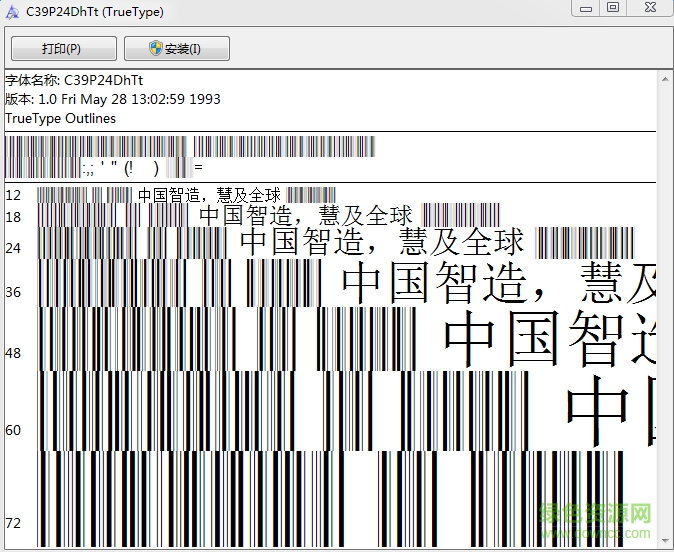
Task: Click the 24pt sample text 中国智造，慧及全球
Action: click(382, 242)
